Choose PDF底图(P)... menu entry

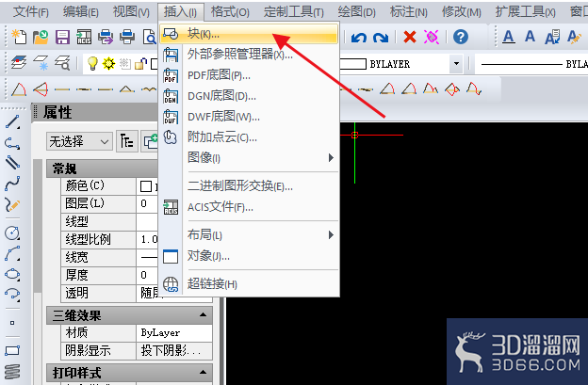(249, 75)
